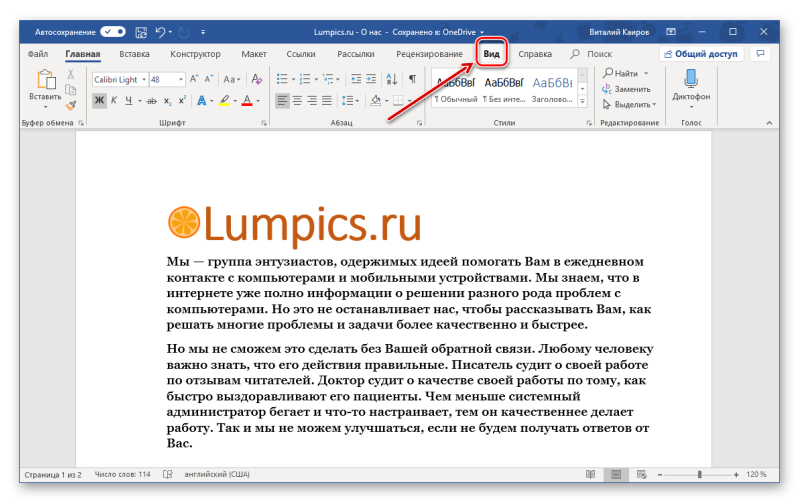Switch to the Вставка tab

click(134, 54)
